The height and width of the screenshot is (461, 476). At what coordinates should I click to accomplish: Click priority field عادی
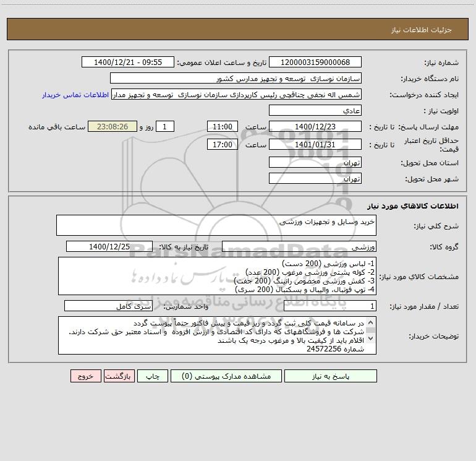[x=315, y=111]
